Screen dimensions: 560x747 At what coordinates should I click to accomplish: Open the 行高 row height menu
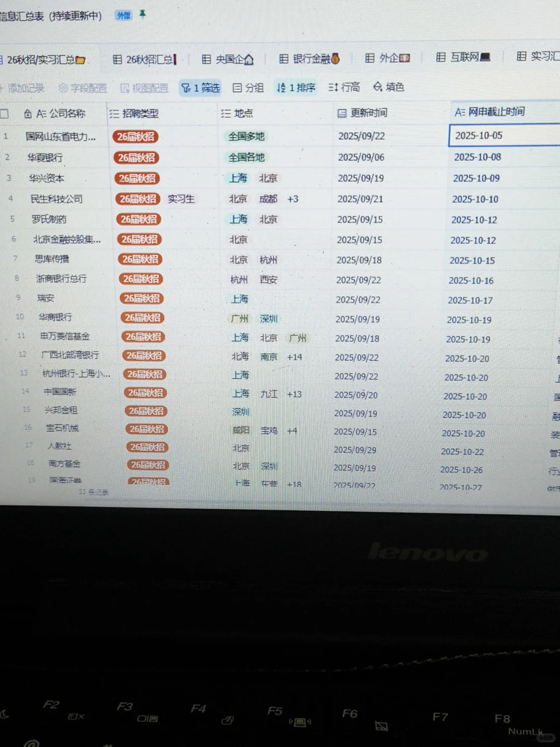pyautogui.click(x=344, y=87)
